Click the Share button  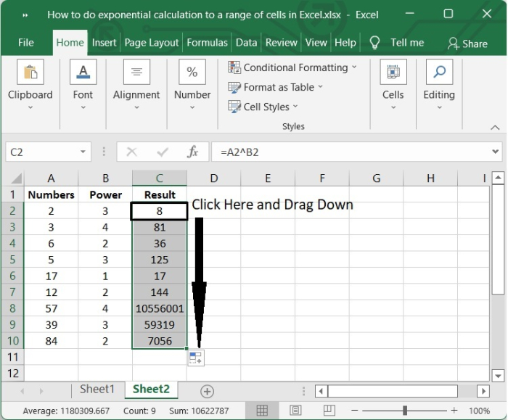pos(467,44)
